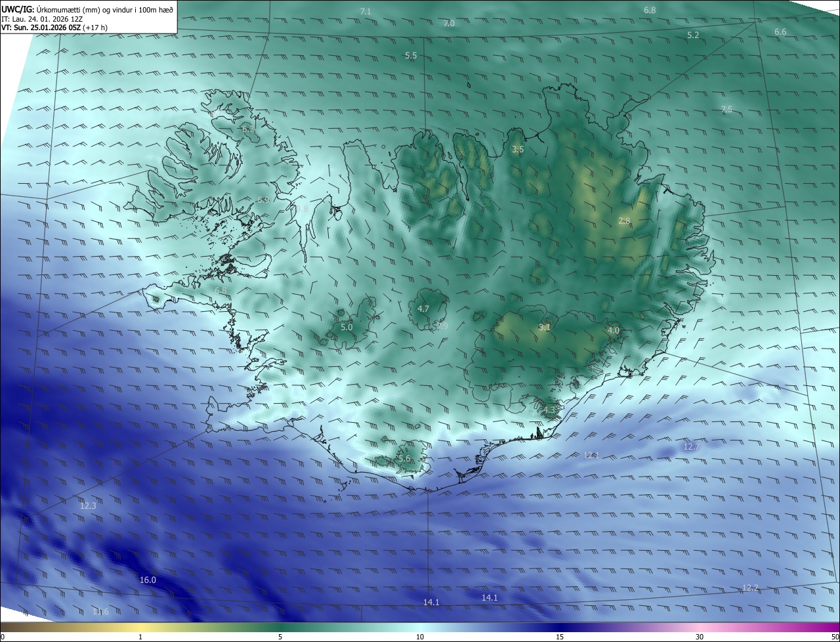
Task: Click the 12.2 value label
Action: click(750, 588)
